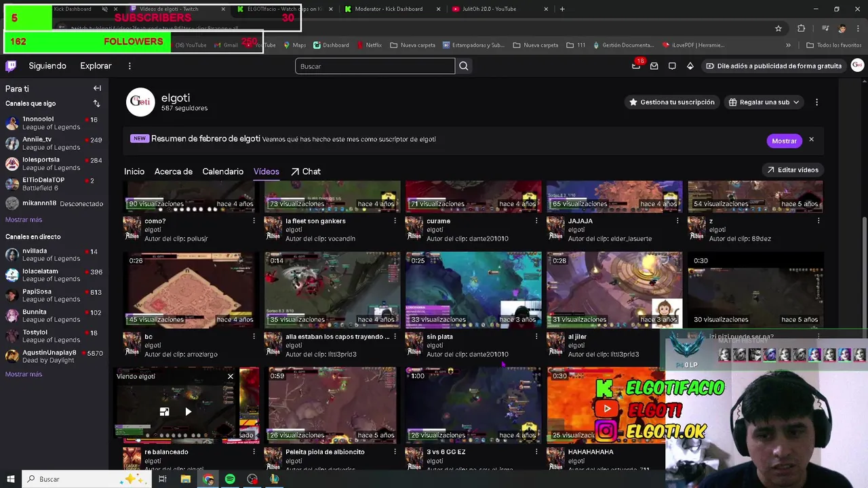This screenshot has height=488, width=868.
Task: Open PapiSosa live channel in sidebar
Action: pyautogui.click(x=54, y=295)
